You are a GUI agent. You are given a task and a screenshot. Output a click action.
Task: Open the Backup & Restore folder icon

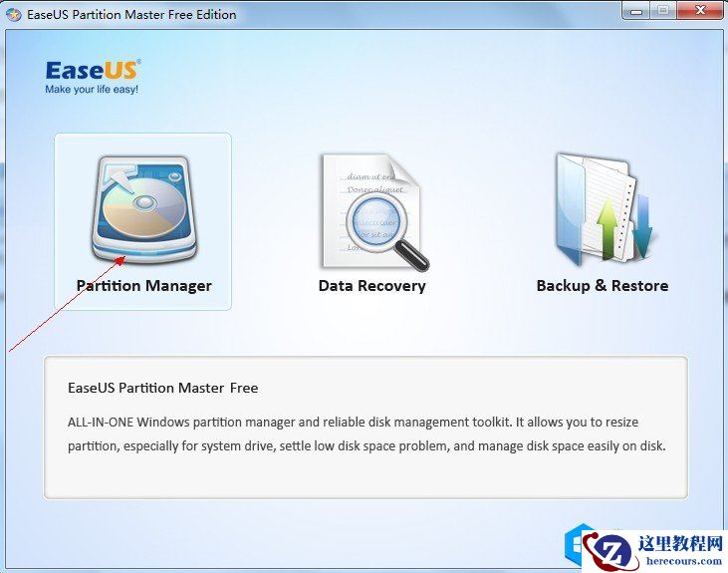coord(605,208)
